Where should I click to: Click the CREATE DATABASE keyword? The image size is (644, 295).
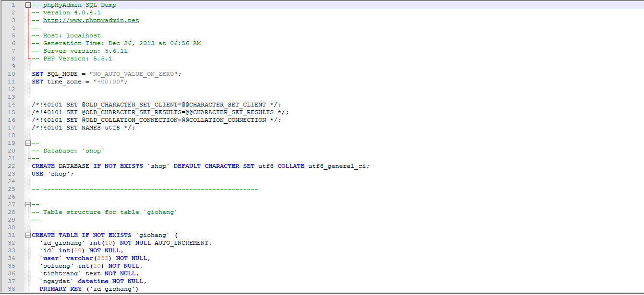(x=60, y=166)
